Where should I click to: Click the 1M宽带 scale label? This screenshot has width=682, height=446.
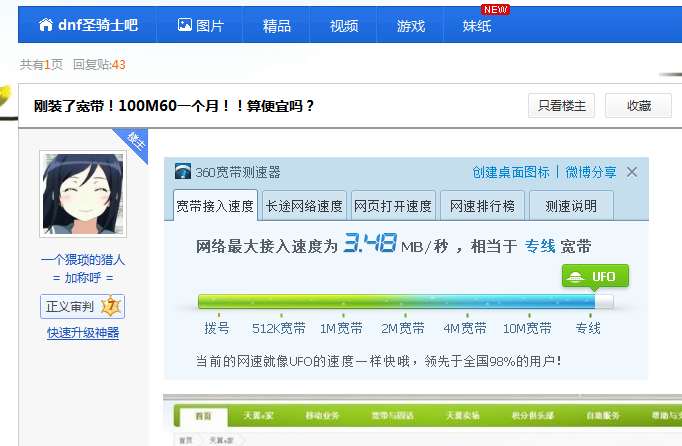coord(341,328)
